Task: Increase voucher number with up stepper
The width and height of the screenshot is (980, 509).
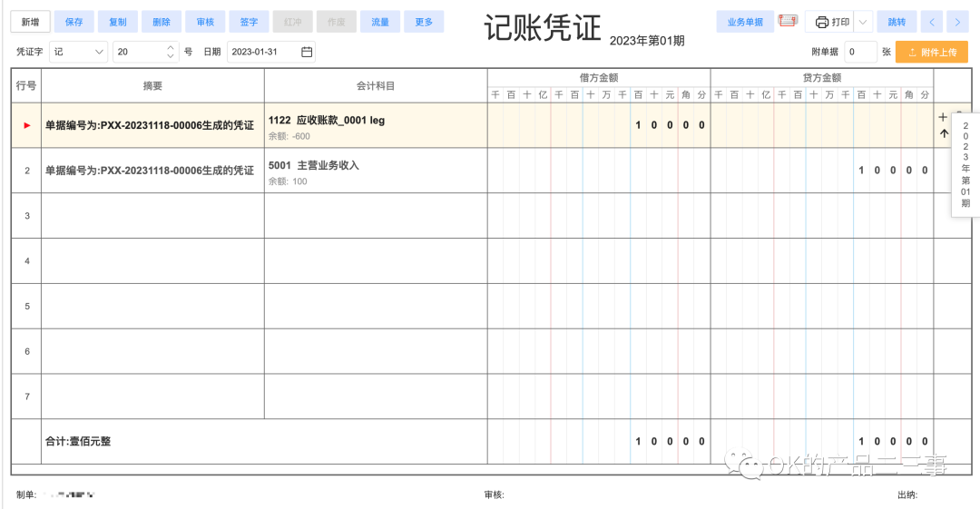Action: pos(171,47)
